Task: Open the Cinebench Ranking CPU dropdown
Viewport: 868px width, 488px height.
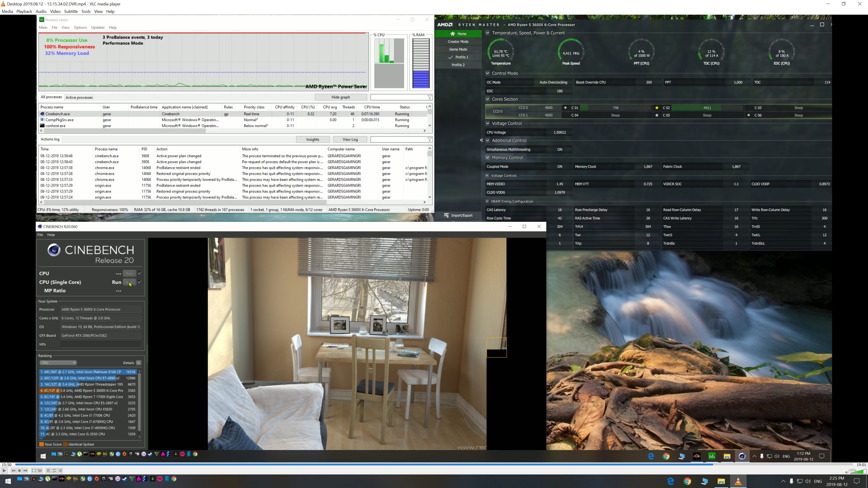Action: click(58, 363)
